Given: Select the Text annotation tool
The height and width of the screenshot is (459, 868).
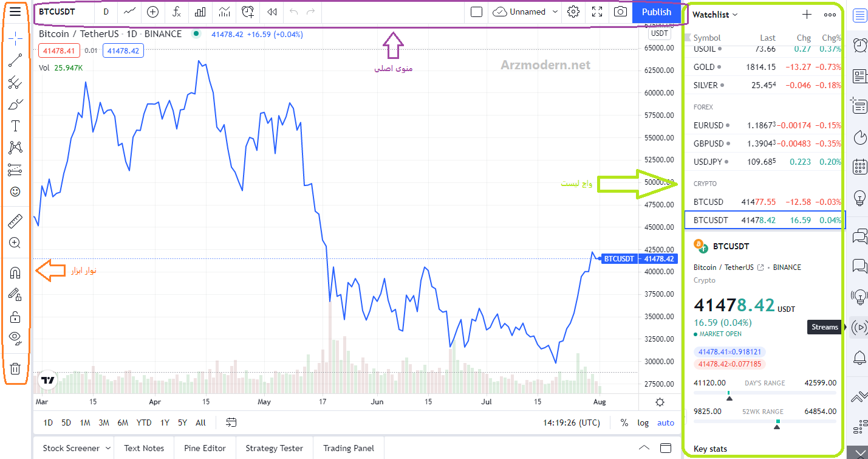Looking at the screenshot, I should tap(15, 126).
